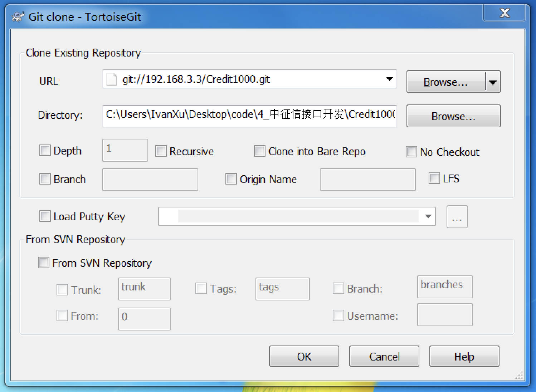Image resolution: width=536 pixels, height=392 pixels.
Task: Click the TortoiseGit turtle icon in title bar
Action: (x=18, y=16)
